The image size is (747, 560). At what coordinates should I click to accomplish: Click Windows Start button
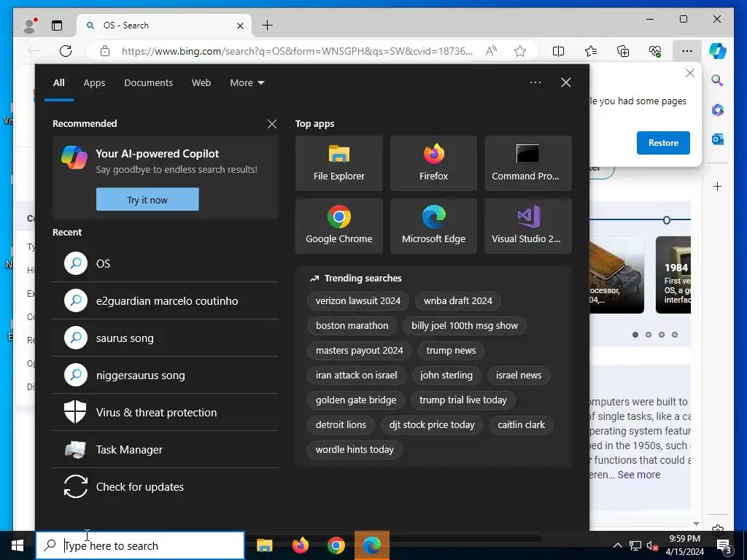(x=18, y=545)
